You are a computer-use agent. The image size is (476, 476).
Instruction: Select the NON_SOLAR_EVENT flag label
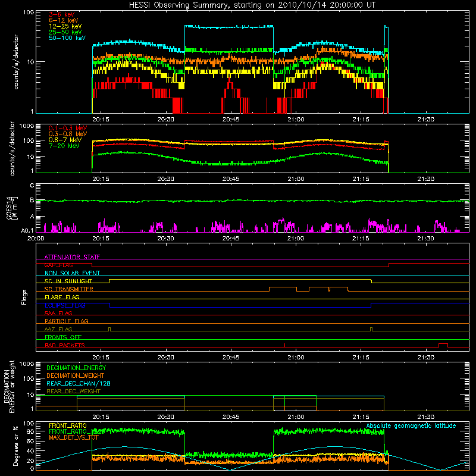[72, 273]
